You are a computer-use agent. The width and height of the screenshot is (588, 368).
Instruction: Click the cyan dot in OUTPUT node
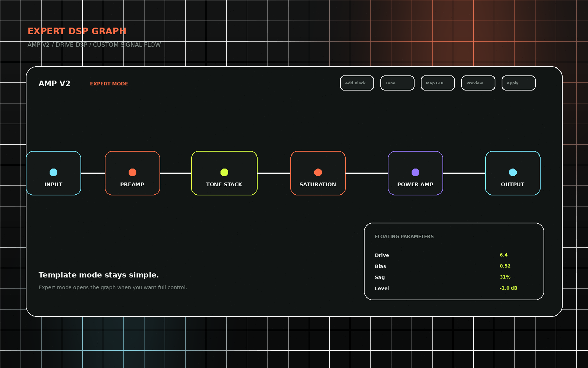tap(513, 172)
